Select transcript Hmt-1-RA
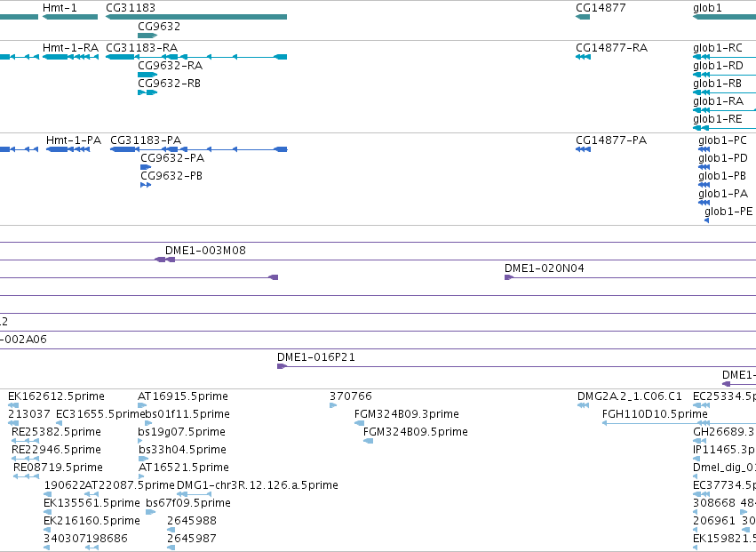The image size is (756, 552). [x=70, y=48]
